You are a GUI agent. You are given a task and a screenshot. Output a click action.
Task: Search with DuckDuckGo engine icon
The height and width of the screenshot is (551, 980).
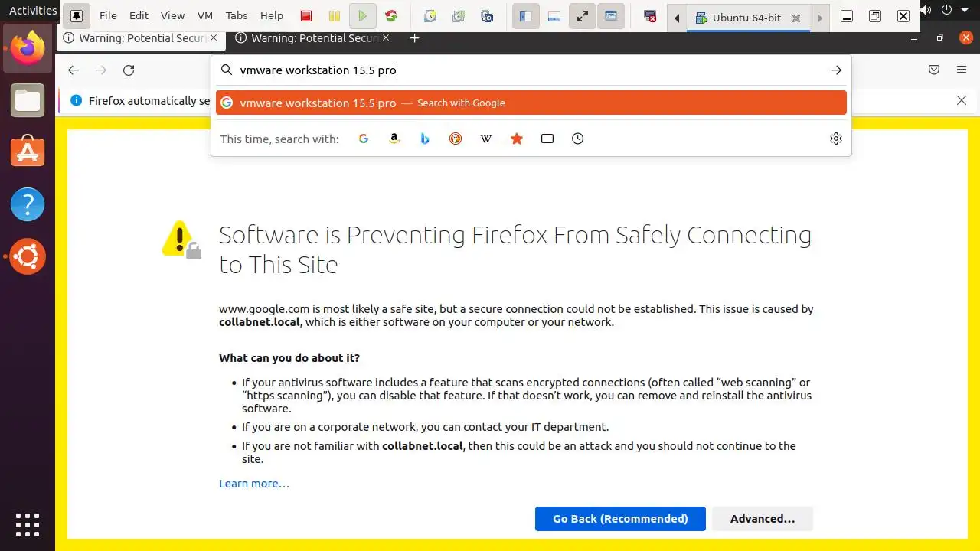pos(456,139)
